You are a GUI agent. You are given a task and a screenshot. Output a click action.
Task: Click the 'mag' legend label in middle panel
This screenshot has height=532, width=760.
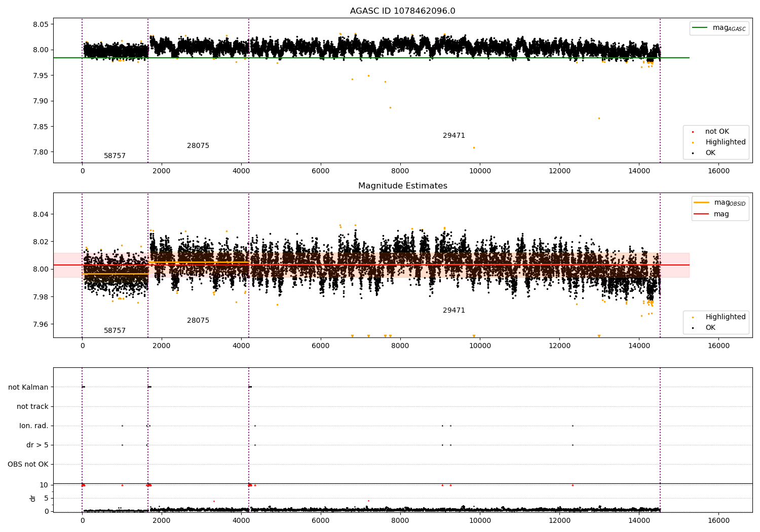pos(721,214)
